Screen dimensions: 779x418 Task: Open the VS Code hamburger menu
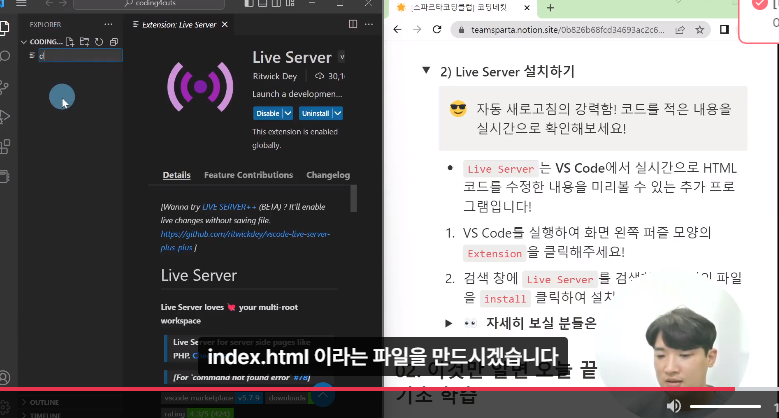tap(21, 3)
